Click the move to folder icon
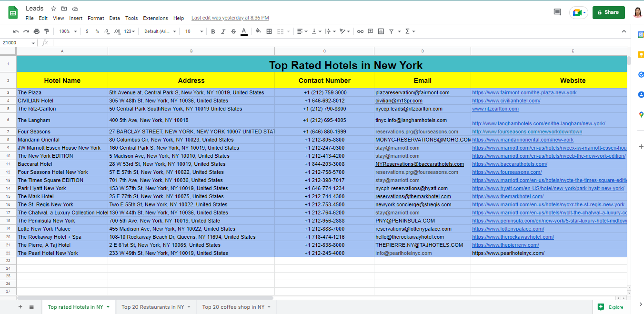This screenshot has width=644, height=314. pyautogui.click(x=64, y=9)
